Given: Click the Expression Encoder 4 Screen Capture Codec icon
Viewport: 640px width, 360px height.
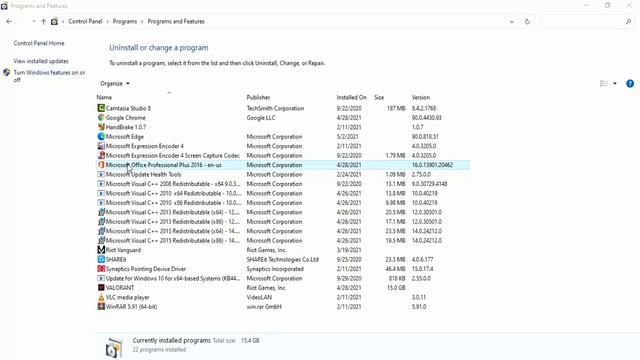Looking at the screenshot, I should pos(101,156).
